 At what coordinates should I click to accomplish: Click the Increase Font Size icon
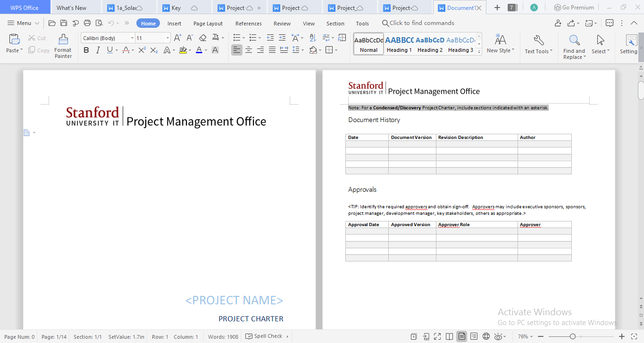(177, 38)
